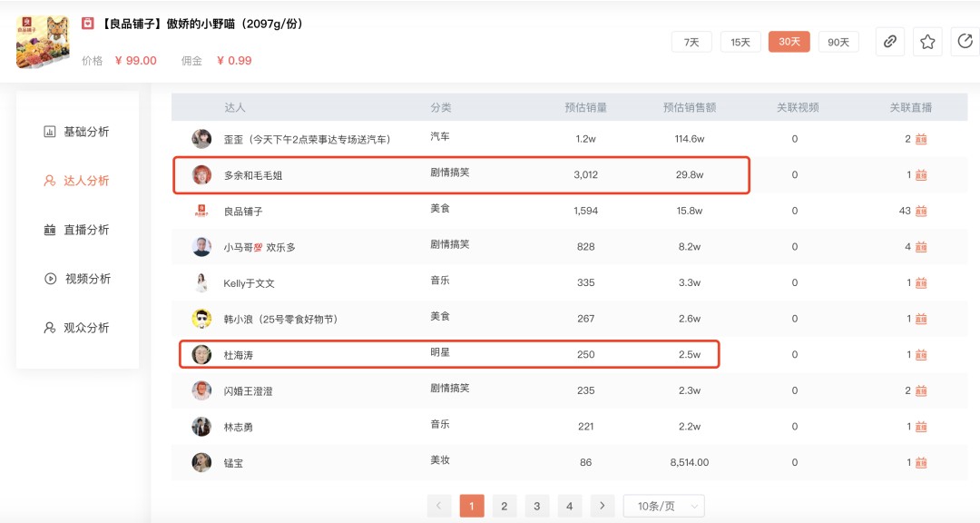Open 多余和毛毛姐's avatar

click(201, 175)
